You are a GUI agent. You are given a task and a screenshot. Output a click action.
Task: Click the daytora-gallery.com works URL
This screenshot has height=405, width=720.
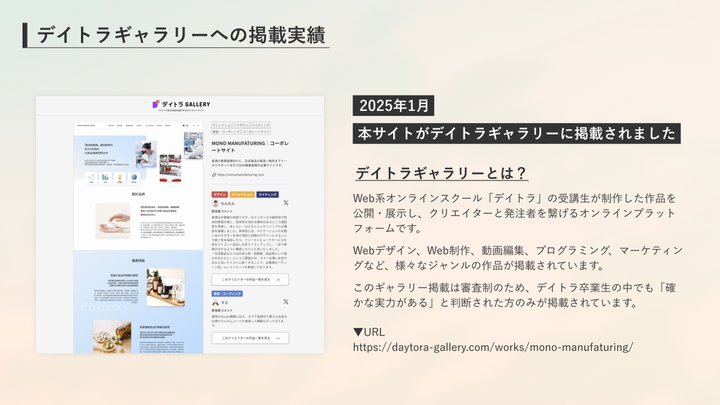[x=493, y=347]
